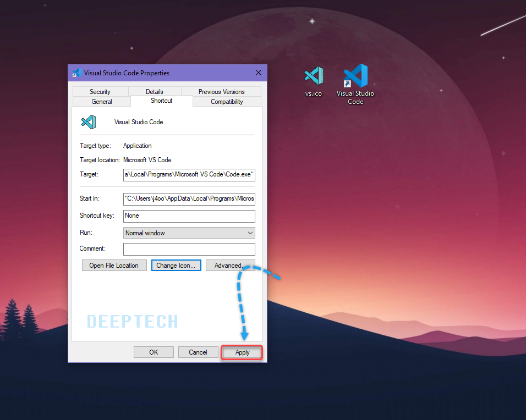Image resolution: width=526 pixels, height=420 pixels.
Task: Switch to the General tab
Action: pyautogui.click(x=102, y=102)
